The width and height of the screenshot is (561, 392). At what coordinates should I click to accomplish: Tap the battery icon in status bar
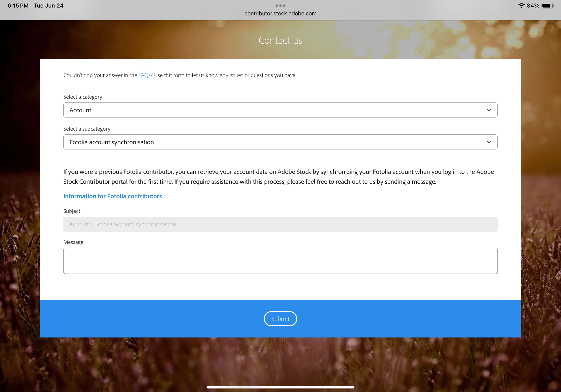coord(547,6)
